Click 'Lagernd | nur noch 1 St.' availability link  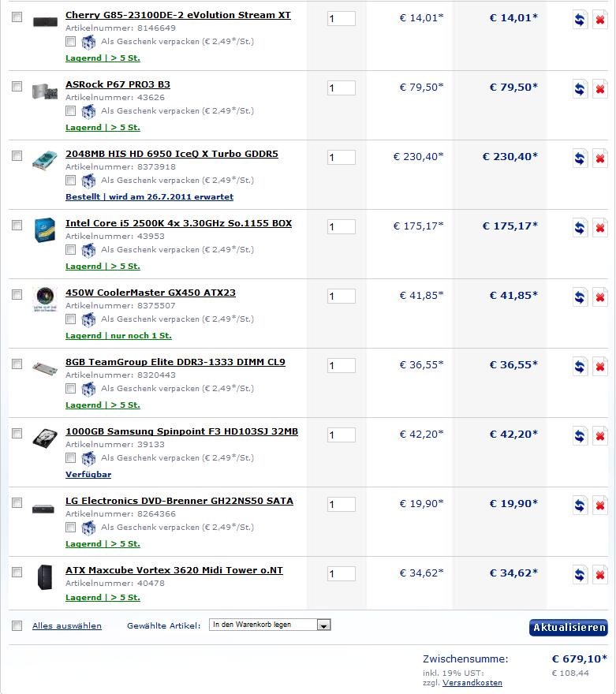(118, 336)
